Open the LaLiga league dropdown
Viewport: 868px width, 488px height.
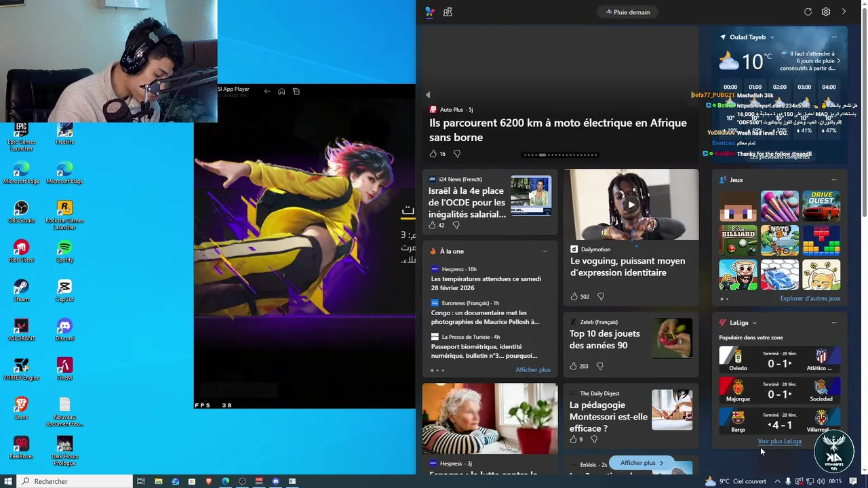[x=754, y=323]
